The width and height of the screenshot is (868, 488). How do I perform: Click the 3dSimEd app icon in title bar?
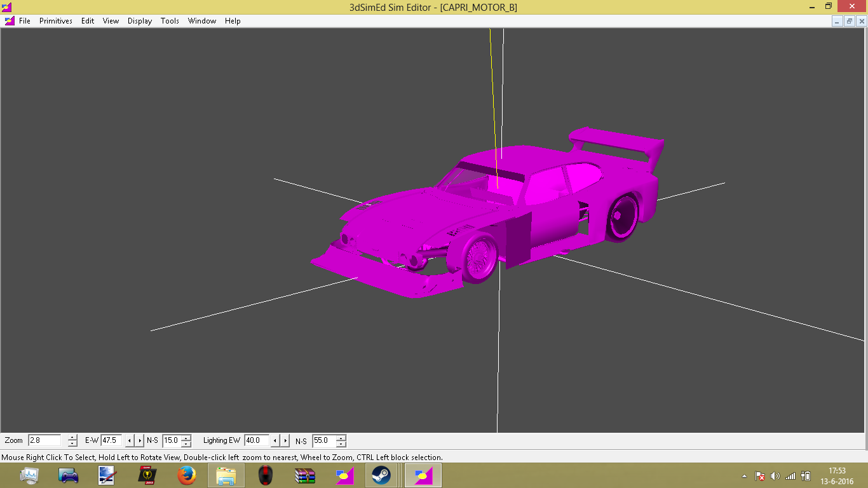click(6, 6)
